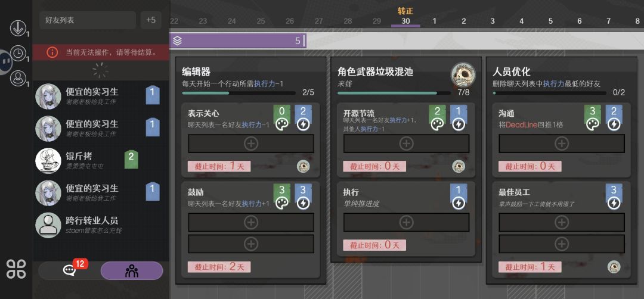Select friend 银斤拷 in the list
The image size is (644, 299).
(x=101, y=161)
